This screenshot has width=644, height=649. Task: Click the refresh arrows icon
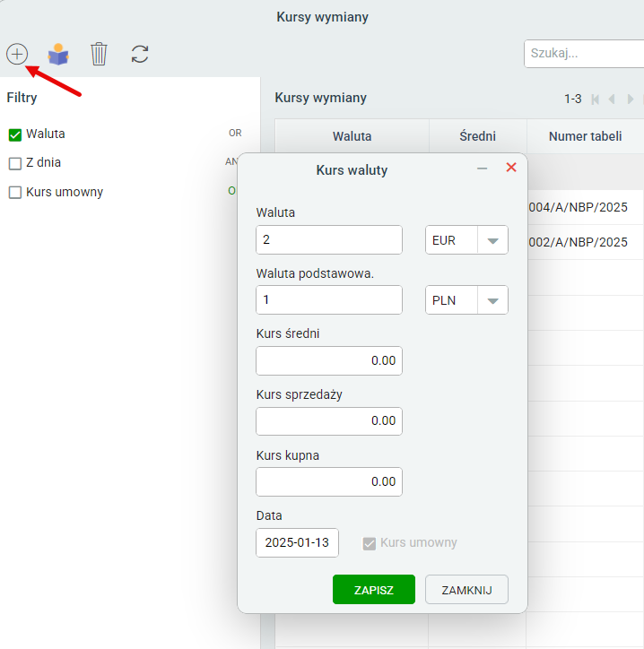click(x=140, y=54)
